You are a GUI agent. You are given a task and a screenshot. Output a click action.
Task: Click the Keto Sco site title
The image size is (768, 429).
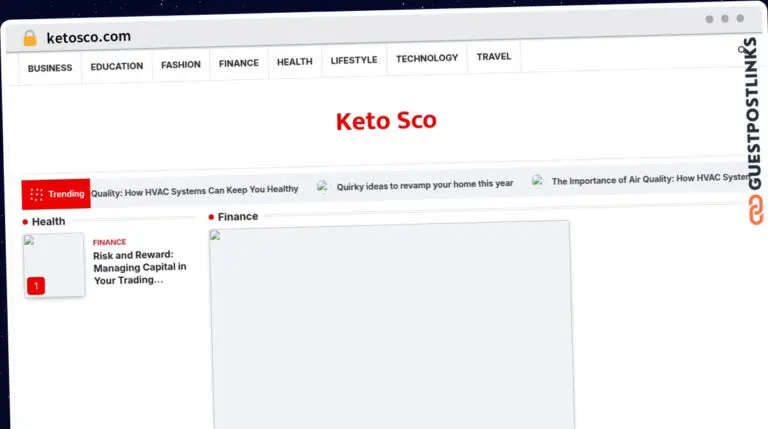point(386,120)
